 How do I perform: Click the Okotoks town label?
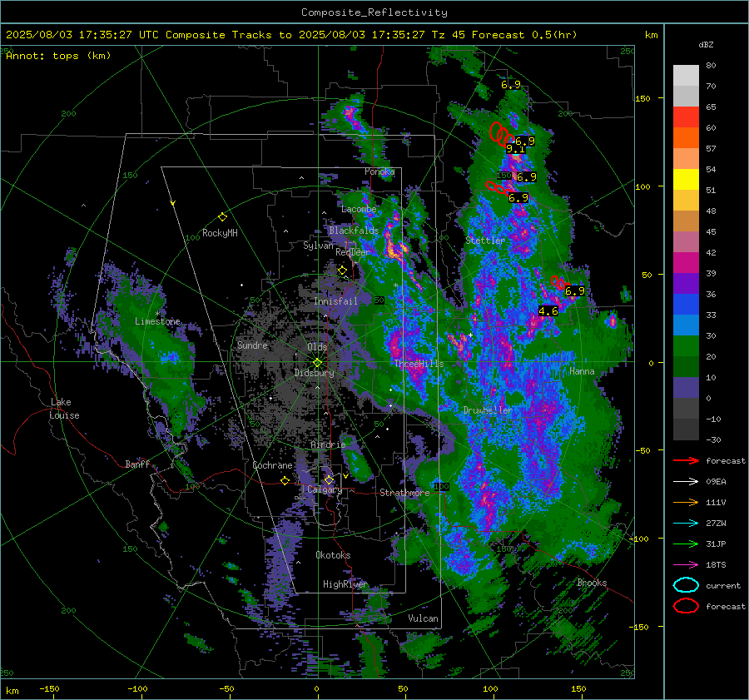(333, 555)
